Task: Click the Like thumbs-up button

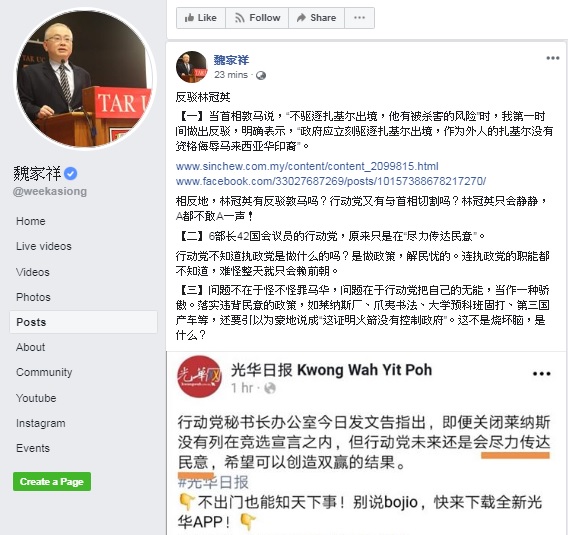Action: pyautogui.click(x=201, y=18)
